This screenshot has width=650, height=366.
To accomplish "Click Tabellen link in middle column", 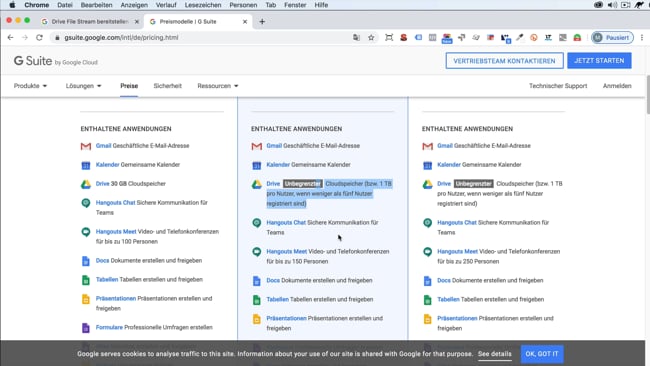I will [277, 299].
